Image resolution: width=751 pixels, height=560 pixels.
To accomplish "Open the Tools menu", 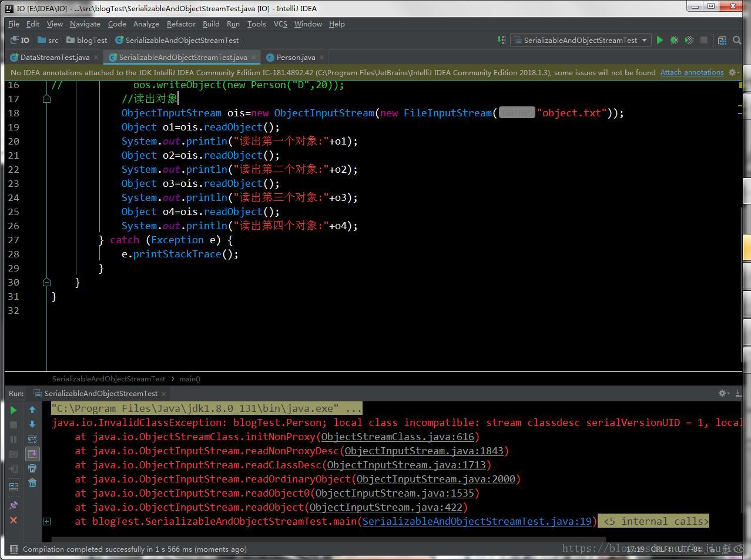I will coord(257,24).
